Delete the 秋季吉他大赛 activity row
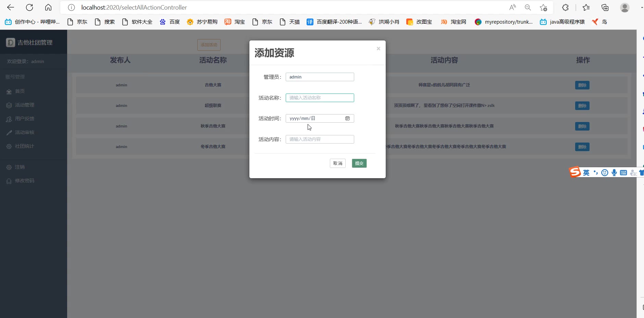Viewport: 644px width, 318px height. [582, 126]
